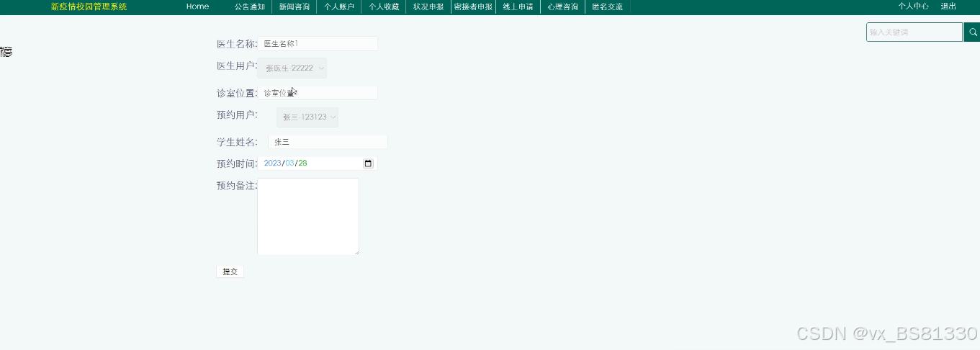The image size is (980, 350).
Task: Click the 预约备注 textarea
Action: click(x=308, y=216)
